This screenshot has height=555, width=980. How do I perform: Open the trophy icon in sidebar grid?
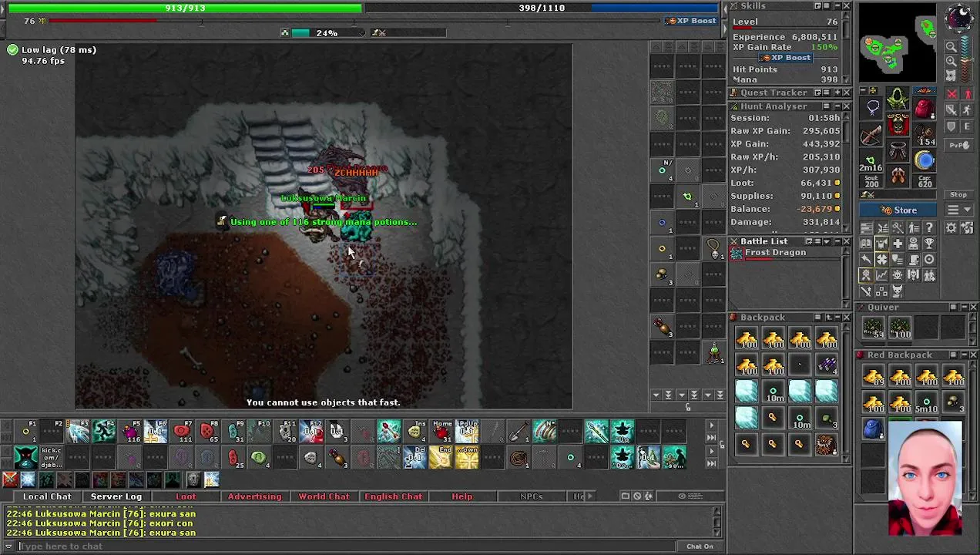pos(930,244)
